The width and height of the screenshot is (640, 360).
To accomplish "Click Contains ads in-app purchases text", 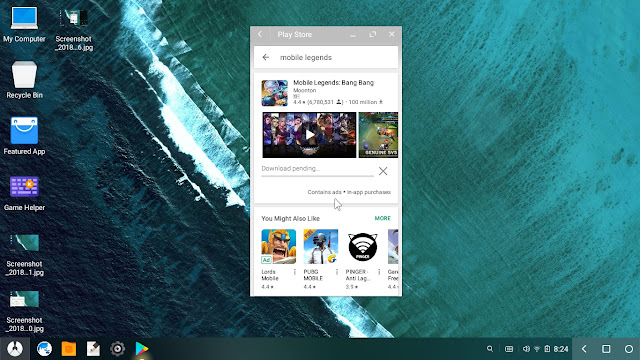I will tap(349, 192).
